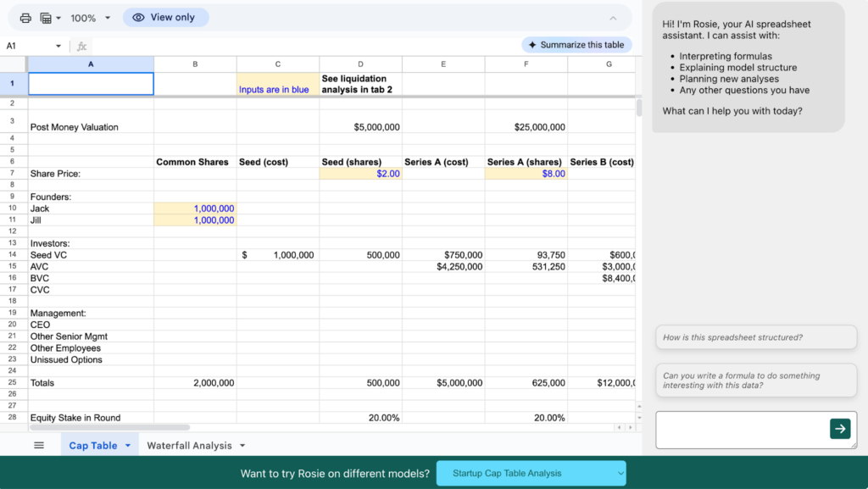
Task: Open the all sheets hamburger menu
Action: pyautogui.click(x=39, y=445)
